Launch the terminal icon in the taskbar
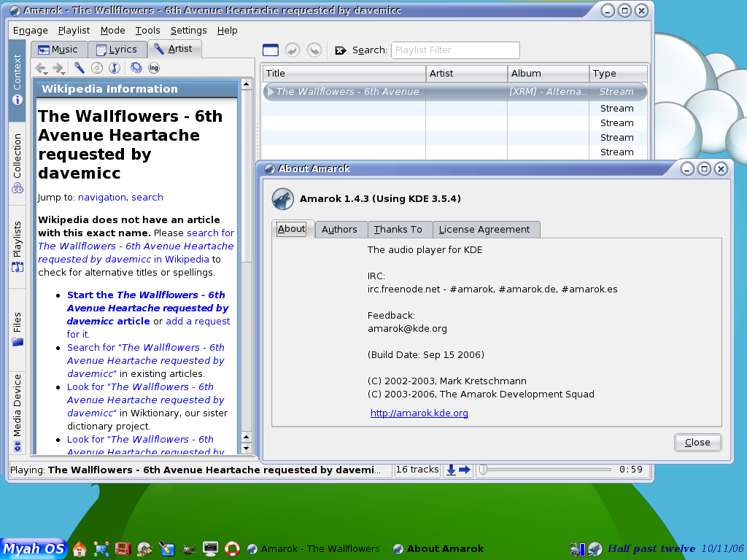The width and height of the screenshot is (747, 560). (210, 548)
